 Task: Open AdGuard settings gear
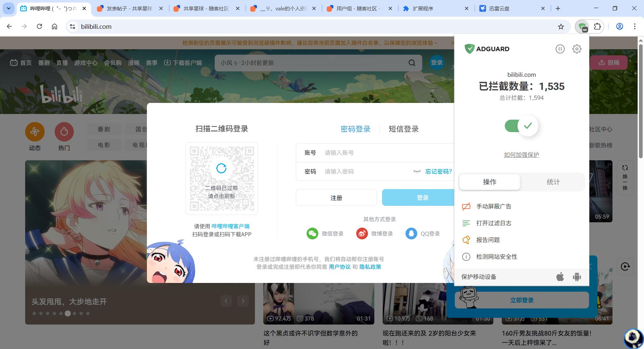click(577, 49)
